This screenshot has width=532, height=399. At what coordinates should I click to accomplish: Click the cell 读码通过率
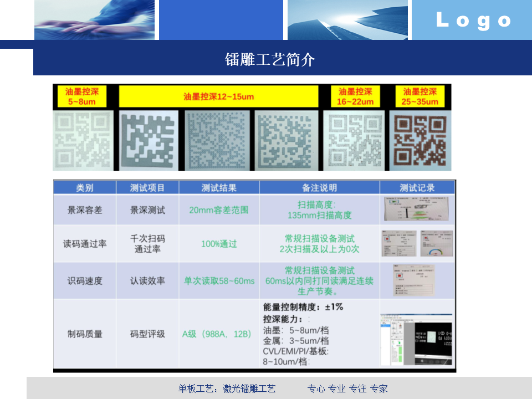84,244
